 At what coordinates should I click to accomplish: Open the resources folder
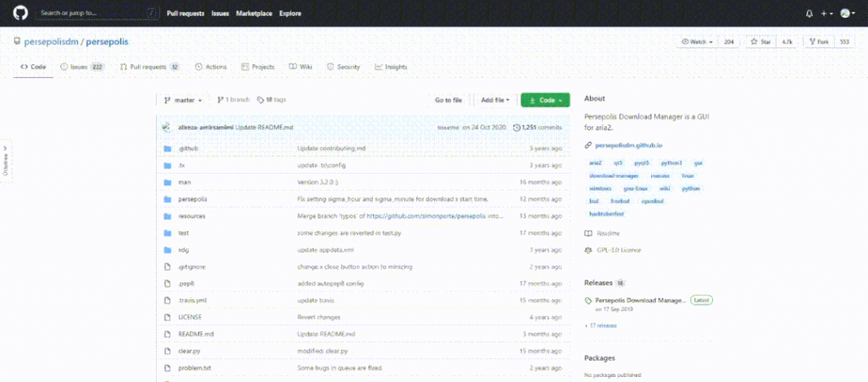pyautogui.click(x=192, y=216)
